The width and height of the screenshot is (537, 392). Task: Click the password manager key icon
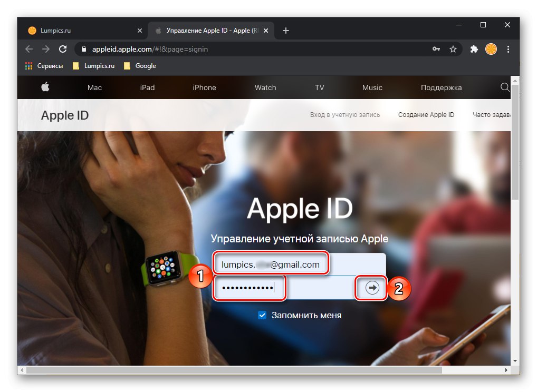[x=436, y=49]
